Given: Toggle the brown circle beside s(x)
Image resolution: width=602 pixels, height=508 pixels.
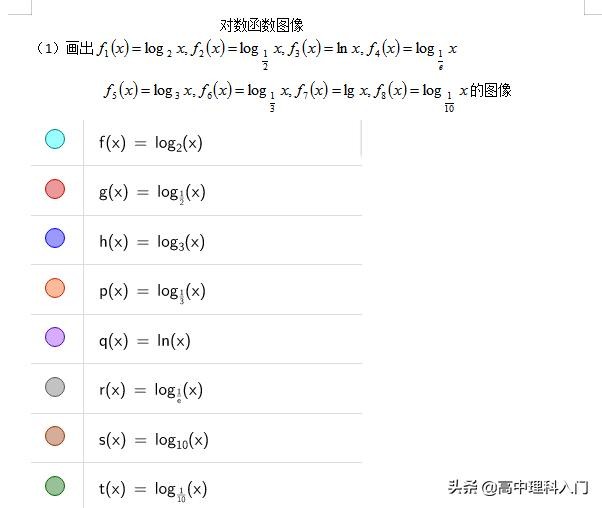Looking at the screenshot, I should coord(55,436).
